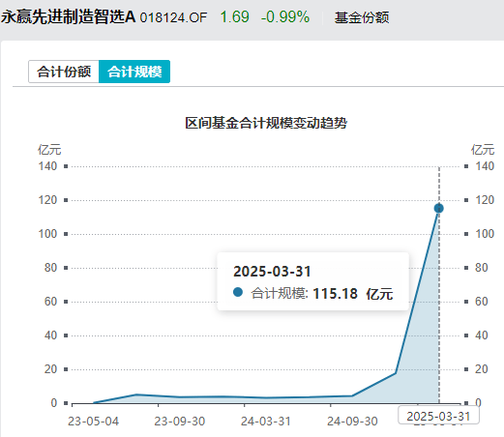Click the fund code 018124.OF
The width and height of the screenshot is (504, 437).
pyautogui.click(x=173, y=17)
